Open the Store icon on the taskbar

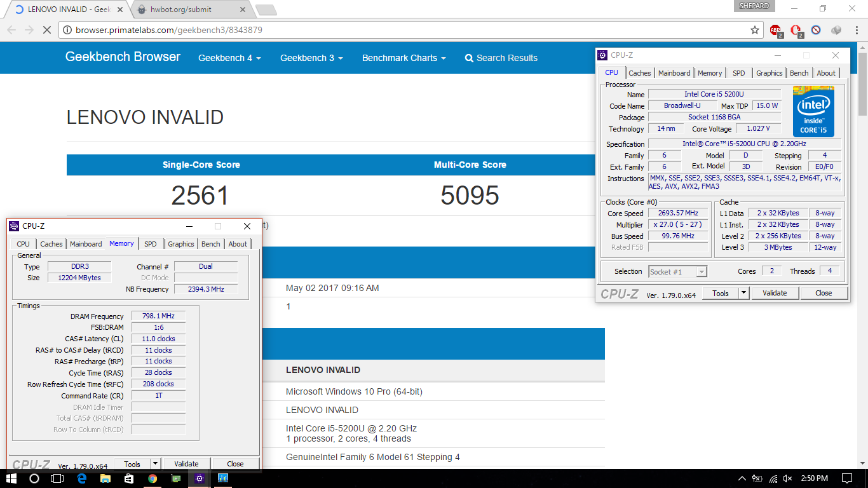click(x=128, y=478)
